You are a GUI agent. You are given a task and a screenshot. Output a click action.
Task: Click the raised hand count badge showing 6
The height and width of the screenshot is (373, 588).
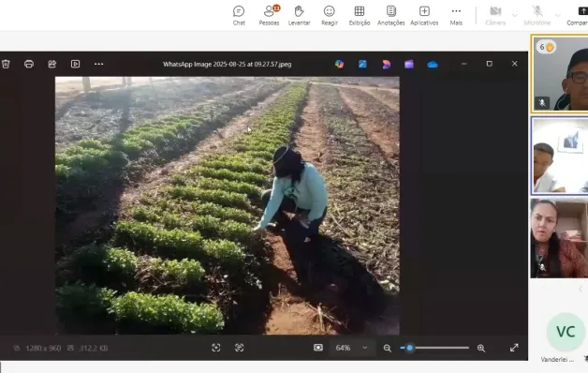click(x=546, y=47)
